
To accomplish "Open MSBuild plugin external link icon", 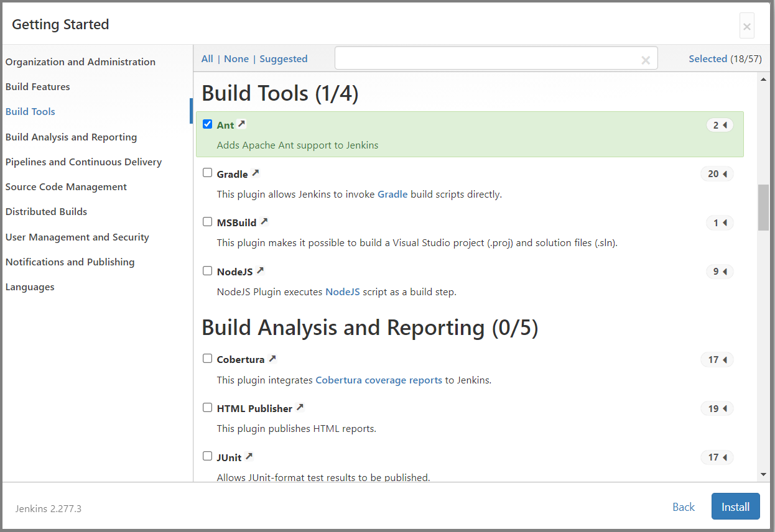I will tap(264, 221).
